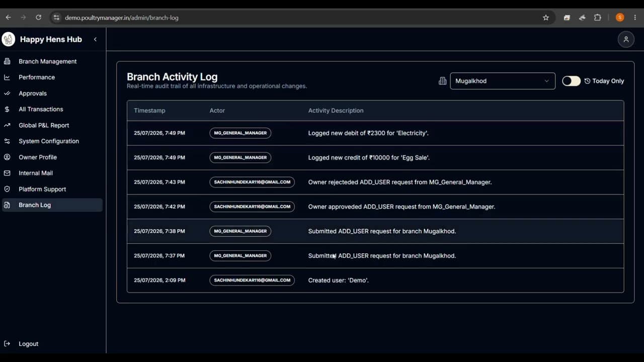This screenshot has height=362, width=644.
Task: Click MG_GENERAL_MANAGER badge in 7:37 PM row
Action: pos(240,255)
